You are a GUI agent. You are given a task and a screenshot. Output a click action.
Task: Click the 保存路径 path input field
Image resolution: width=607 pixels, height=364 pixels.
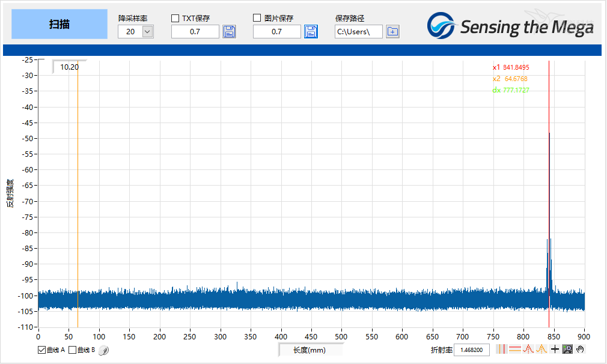click(358, 32)
